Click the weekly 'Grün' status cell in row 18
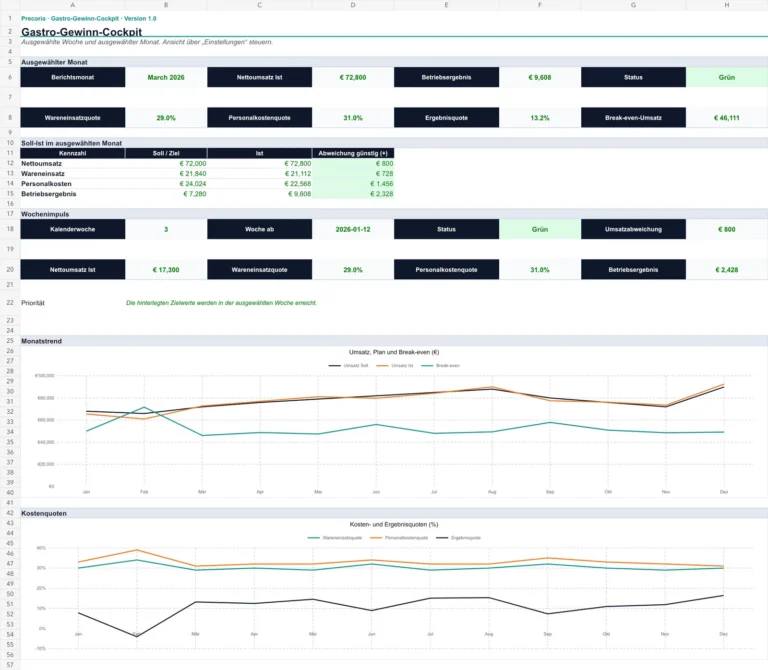Image resolution: width=768 pixels, height=670 pixels. 540,229
